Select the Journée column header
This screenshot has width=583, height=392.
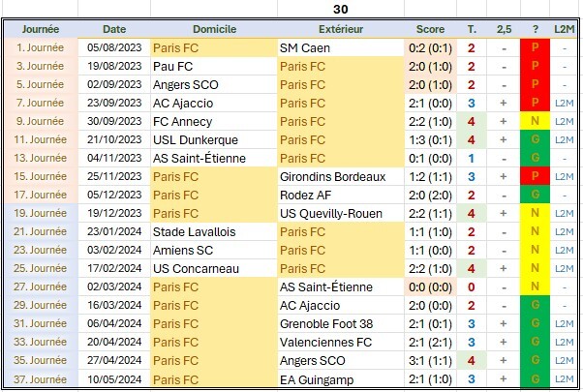[x=41, y=29]
